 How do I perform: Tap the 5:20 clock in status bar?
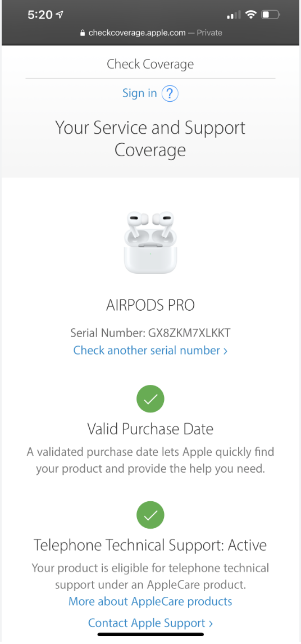(40, 15)
